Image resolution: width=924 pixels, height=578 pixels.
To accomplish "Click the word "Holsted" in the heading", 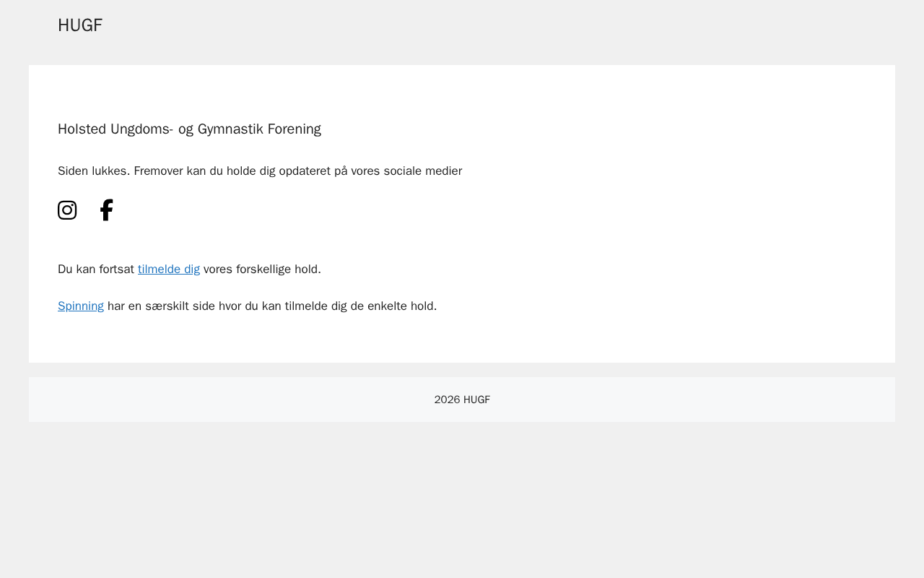I will pos(82,129).
